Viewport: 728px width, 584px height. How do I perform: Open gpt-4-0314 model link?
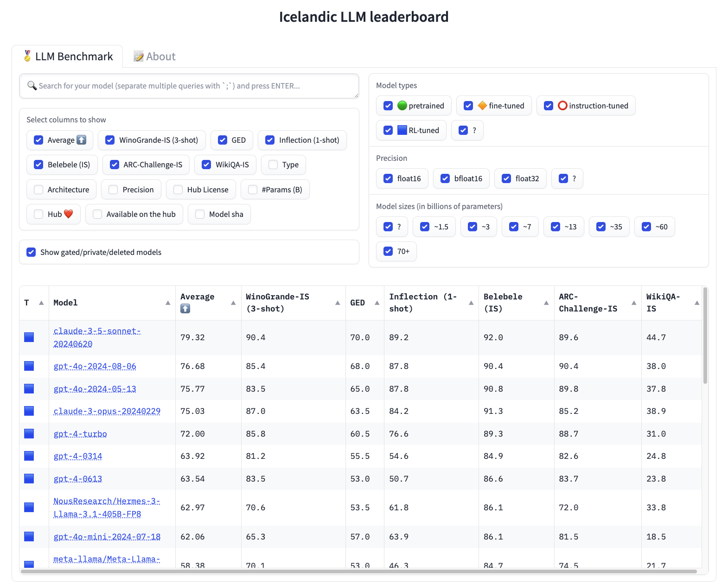(78, 456)
